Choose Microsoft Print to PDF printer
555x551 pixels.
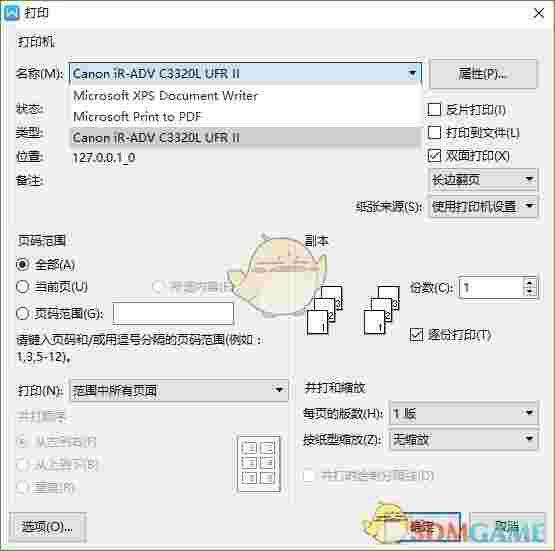[245, 116]
